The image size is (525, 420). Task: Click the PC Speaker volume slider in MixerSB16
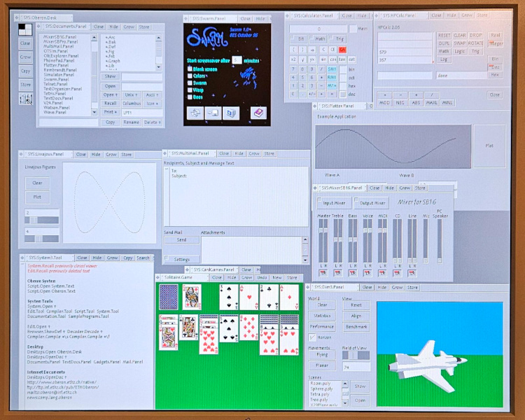click(x=440, y=241)
